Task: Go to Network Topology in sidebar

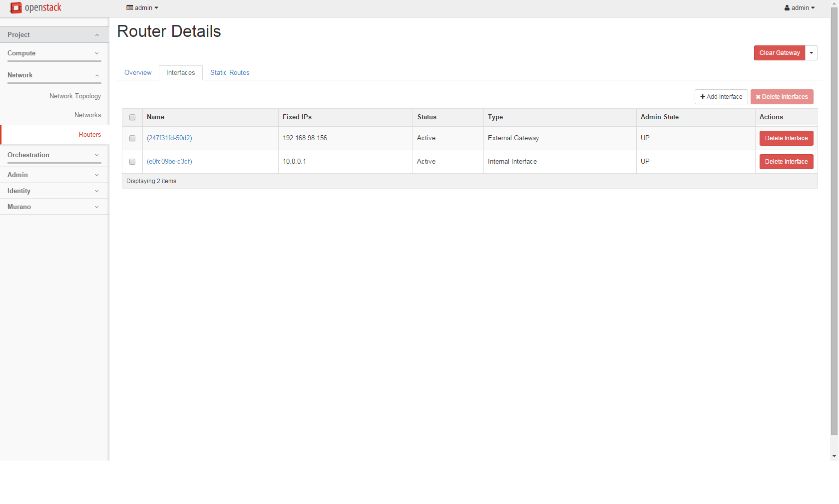Action: coord(75,96)
